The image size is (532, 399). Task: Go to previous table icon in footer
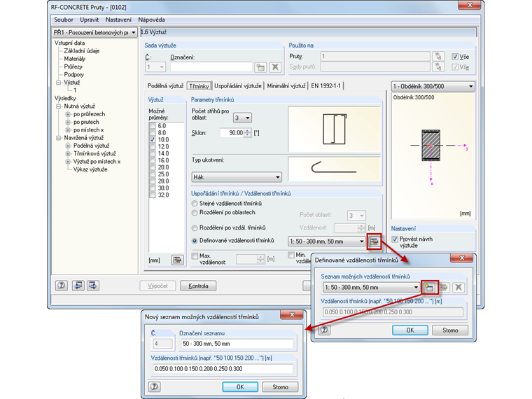point(78,286)
